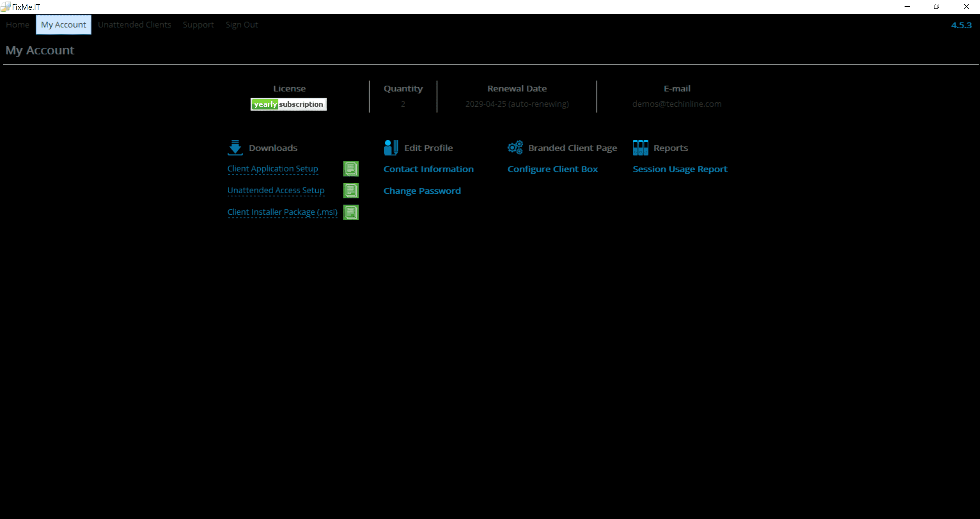Screen dimensions: 980x519
Task: Click the Branded Client Page gears icon
Action: pos(515,148)
